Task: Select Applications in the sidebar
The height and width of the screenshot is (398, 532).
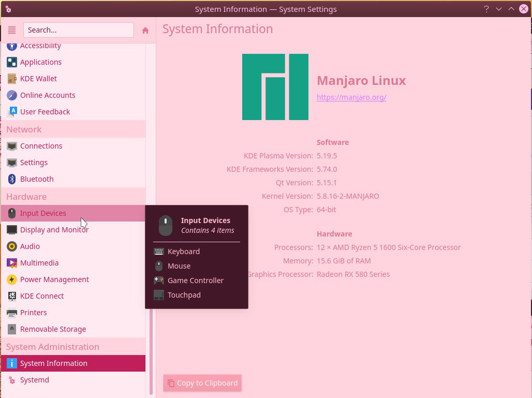Action: click(x=73, y=62)
